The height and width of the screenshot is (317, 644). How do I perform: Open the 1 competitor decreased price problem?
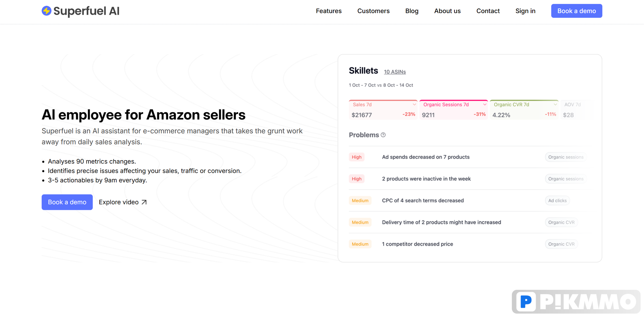coord(417,244)
